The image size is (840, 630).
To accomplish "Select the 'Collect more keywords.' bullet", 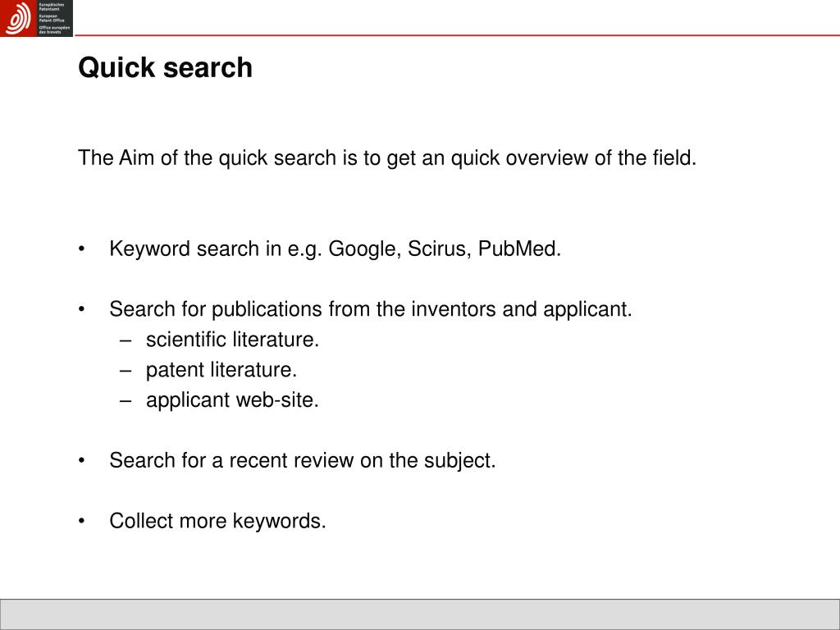I will 217,521.
